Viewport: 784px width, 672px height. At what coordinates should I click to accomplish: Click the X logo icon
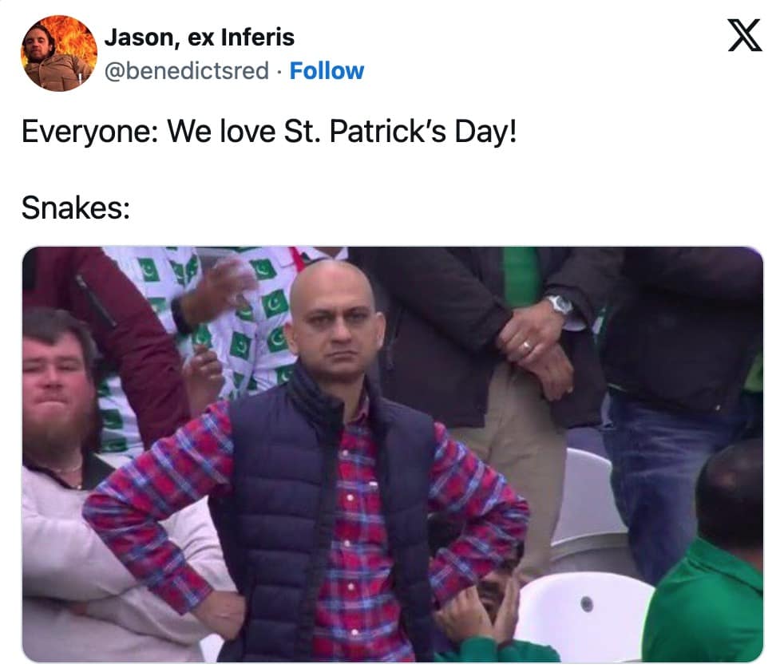tap(745, 35)
